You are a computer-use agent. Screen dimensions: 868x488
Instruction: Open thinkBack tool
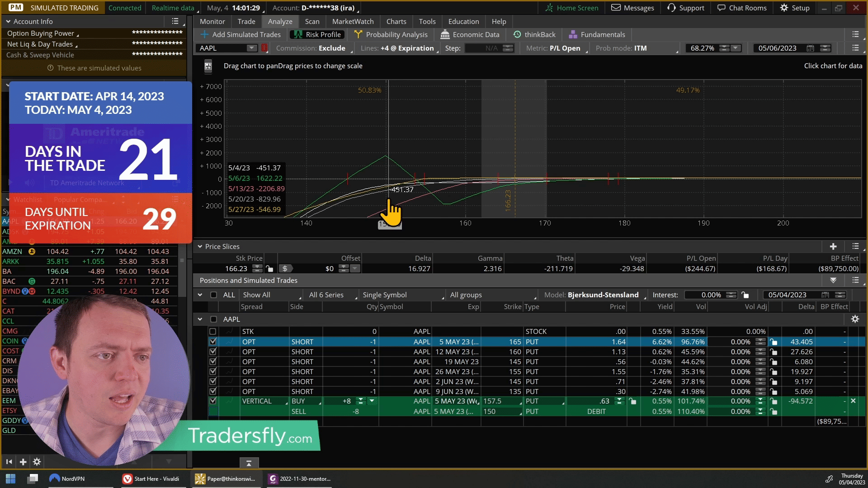[534, 34]
